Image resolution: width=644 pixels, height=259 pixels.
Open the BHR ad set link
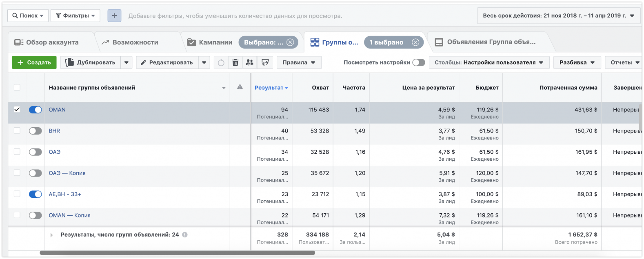[x=54, y=131]
